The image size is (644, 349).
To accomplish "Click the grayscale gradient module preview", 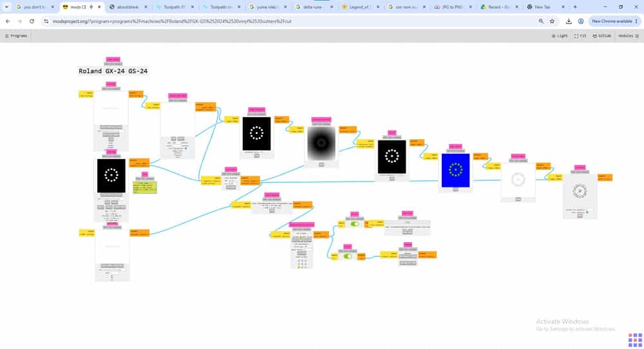I will 321,143.
